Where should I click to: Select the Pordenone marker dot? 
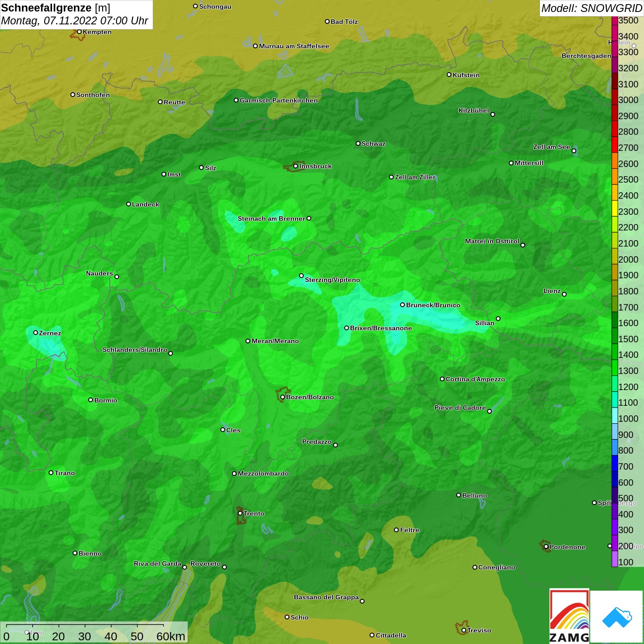coord(546,547)
